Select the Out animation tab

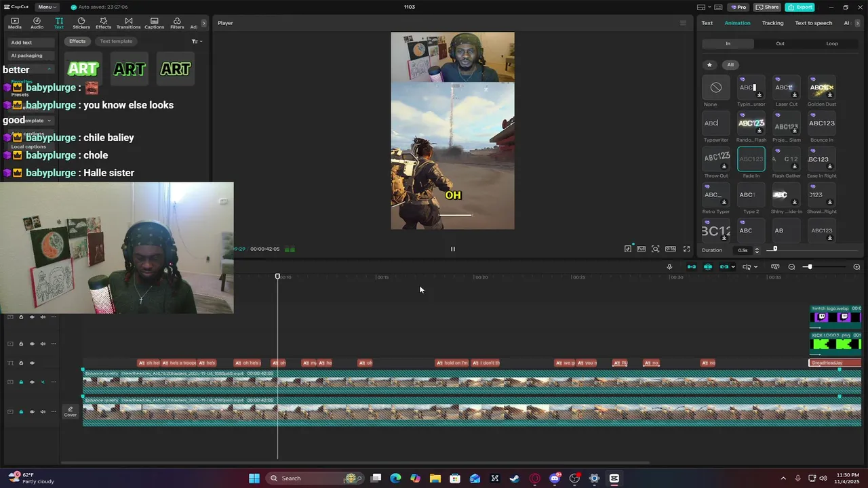tap(780, 43)
